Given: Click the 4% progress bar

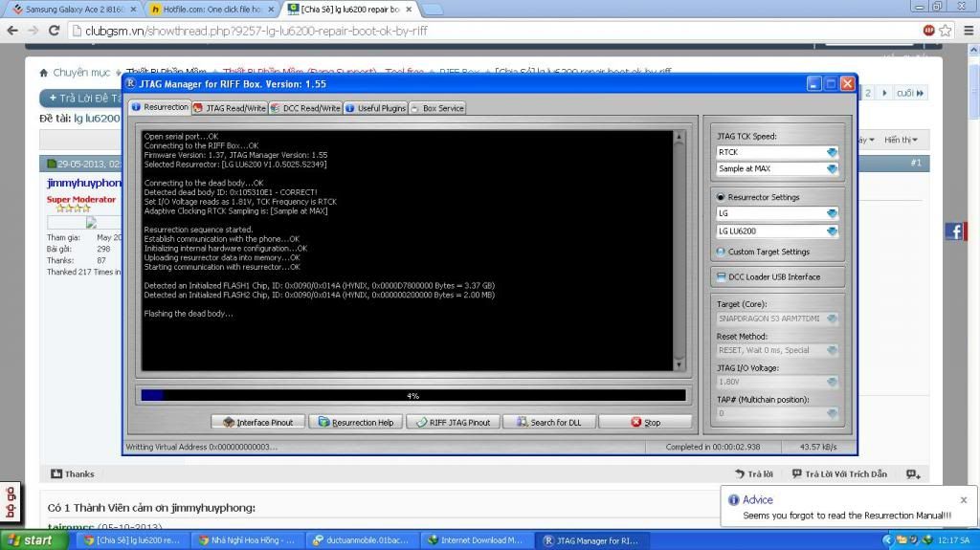Looking at the screenshot, I should pos(413,396).
